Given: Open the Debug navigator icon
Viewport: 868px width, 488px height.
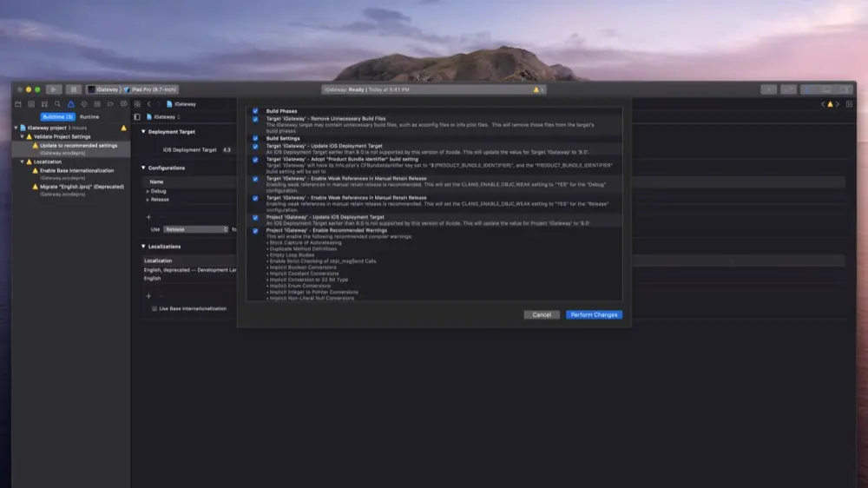Looking at the screenshot, I should click(97, 104).
